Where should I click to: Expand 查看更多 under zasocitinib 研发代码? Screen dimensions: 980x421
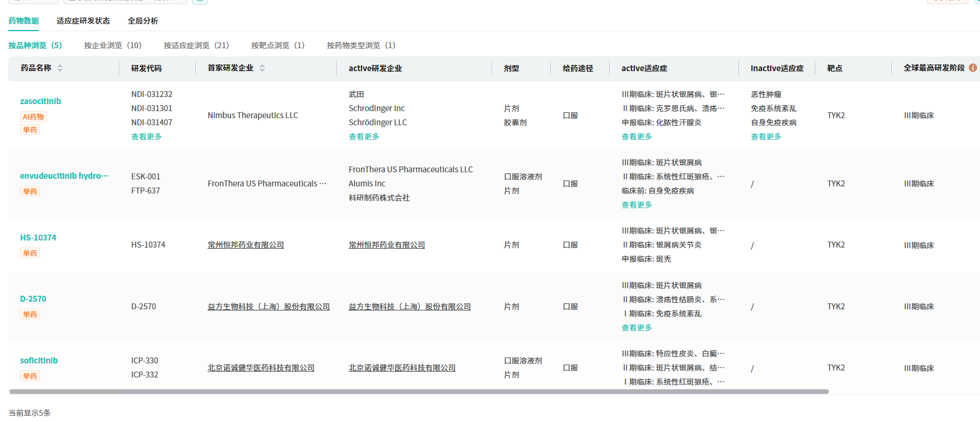(146, 137)
